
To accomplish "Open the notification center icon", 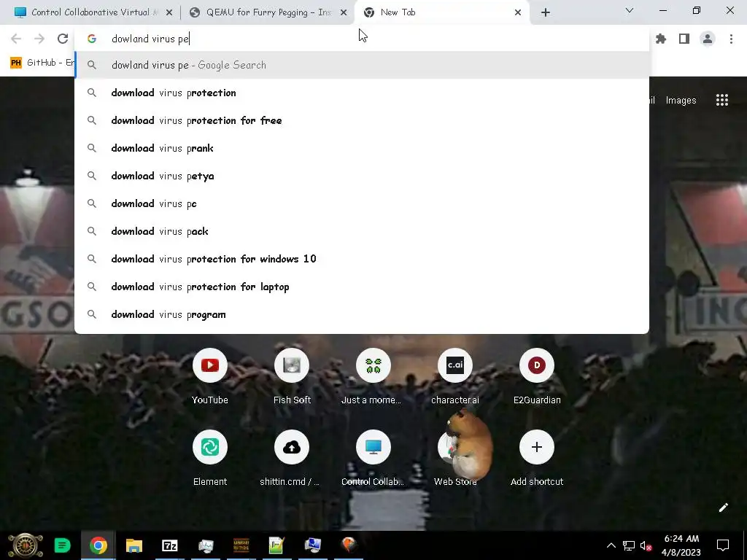I will (x=723, y=545).
